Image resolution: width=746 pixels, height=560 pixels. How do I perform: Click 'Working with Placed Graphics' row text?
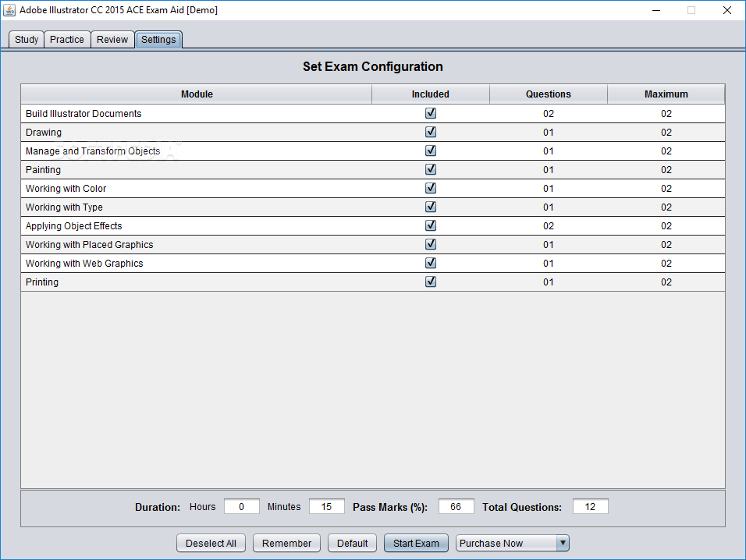[90, 245]
